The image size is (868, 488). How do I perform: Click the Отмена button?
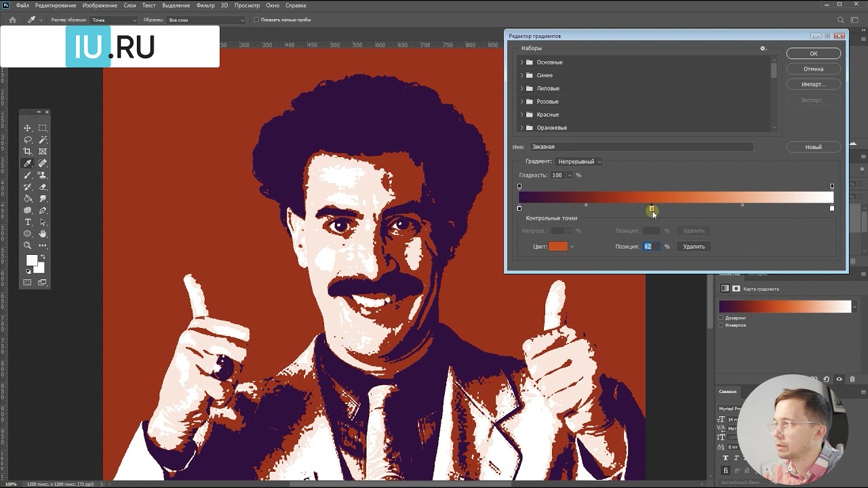pos(814,68)
